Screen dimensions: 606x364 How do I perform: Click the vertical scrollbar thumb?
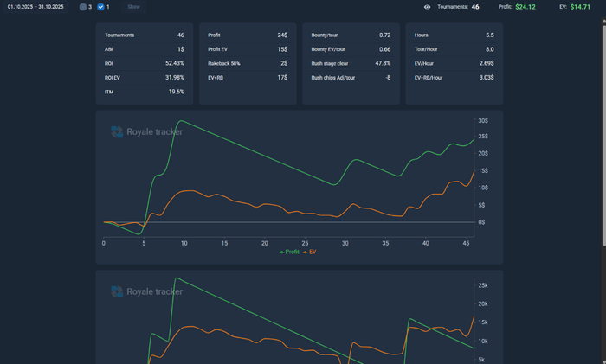(603, 135)
